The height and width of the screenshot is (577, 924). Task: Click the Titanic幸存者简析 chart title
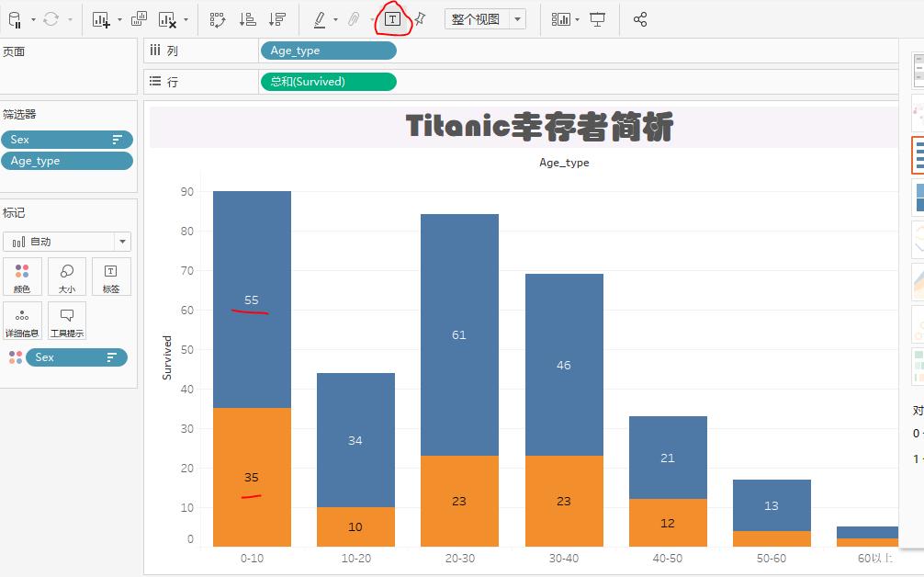click(x=540, y=127)
